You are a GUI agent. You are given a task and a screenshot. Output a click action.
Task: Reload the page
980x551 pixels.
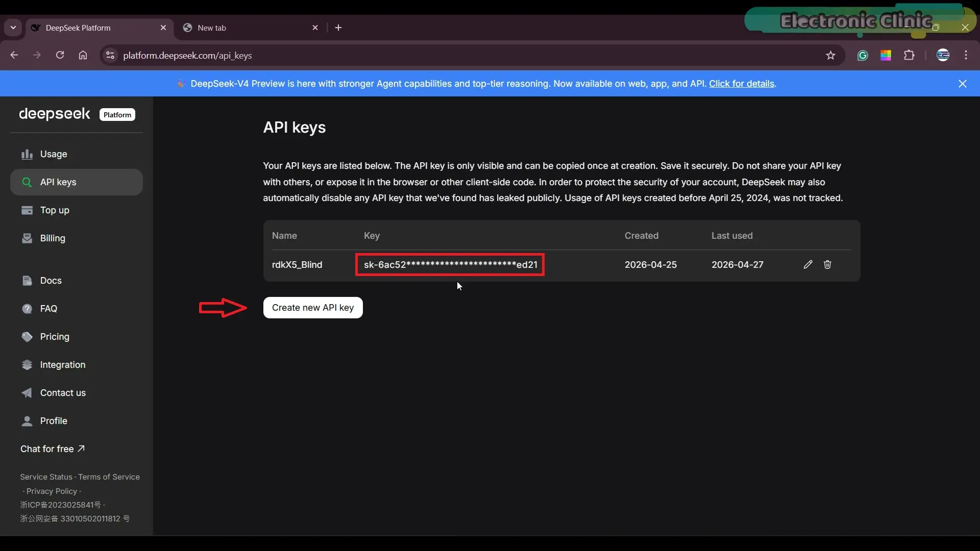click(x=60, y=55)
